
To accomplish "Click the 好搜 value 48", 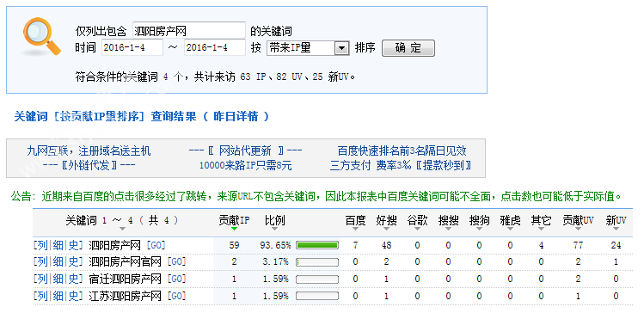I will [x=386, y=246].
